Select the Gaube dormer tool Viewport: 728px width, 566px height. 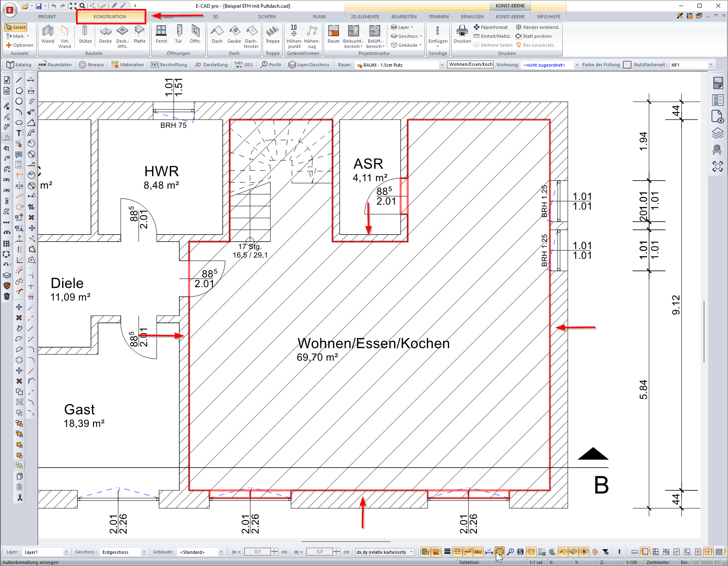tap(234, 34)
